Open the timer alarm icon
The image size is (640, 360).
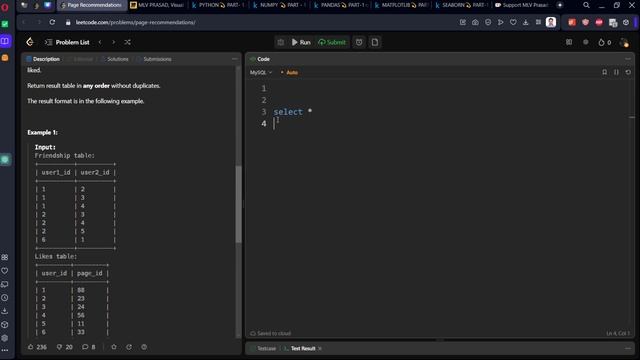coord(359,42)
